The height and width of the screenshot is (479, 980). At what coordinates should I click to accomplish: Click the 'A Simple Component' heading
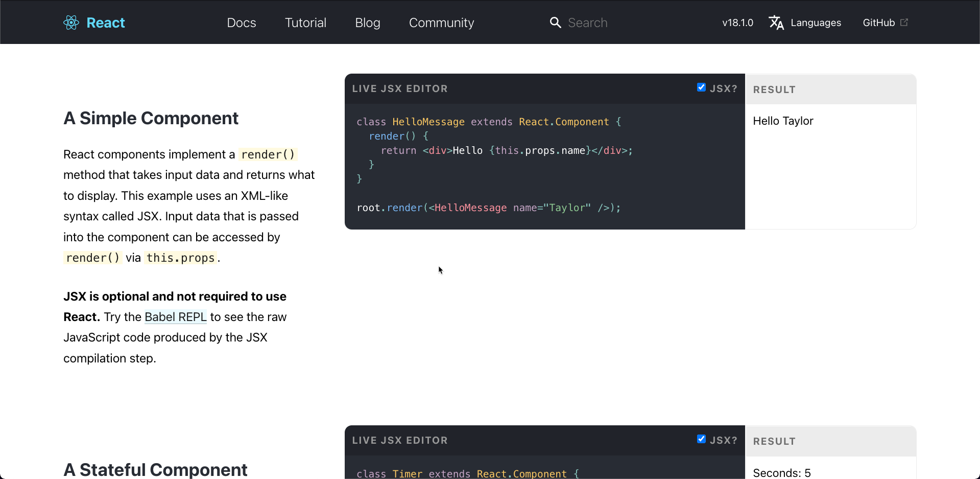[151, 118]
